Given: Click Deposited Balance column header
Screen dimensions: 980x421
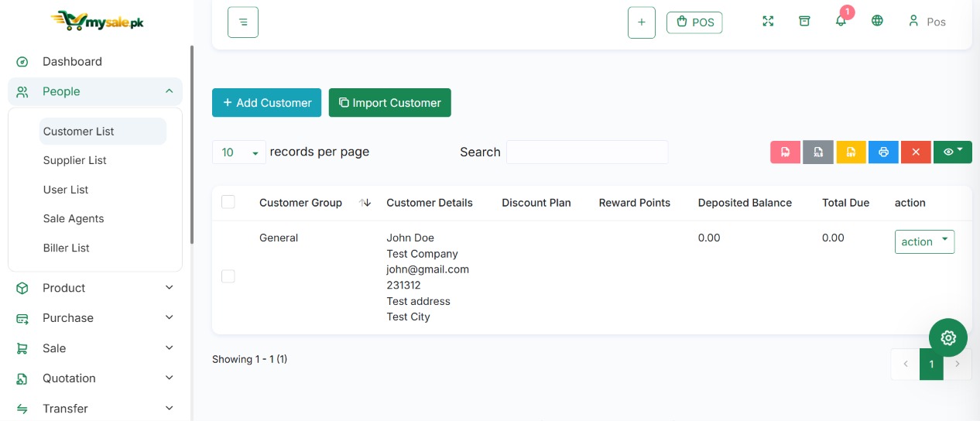Looking at the screenshot, I should [x=745, y=203].
